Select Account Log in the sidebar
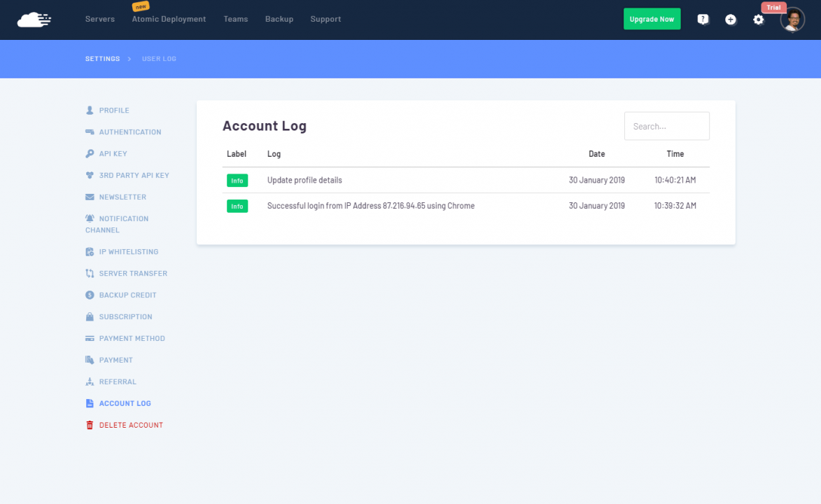The width and height of the screenshot is (821, 504). pyautogui.click(x=123, y=403)
